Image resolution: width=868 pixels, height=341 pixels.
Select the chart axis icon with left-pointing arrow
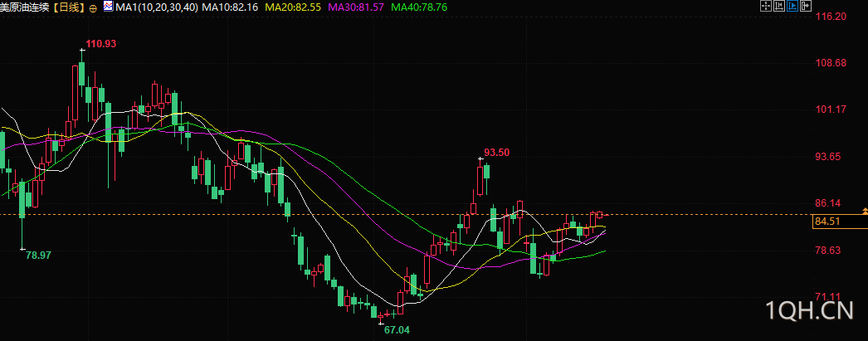[x=779, y=6]
